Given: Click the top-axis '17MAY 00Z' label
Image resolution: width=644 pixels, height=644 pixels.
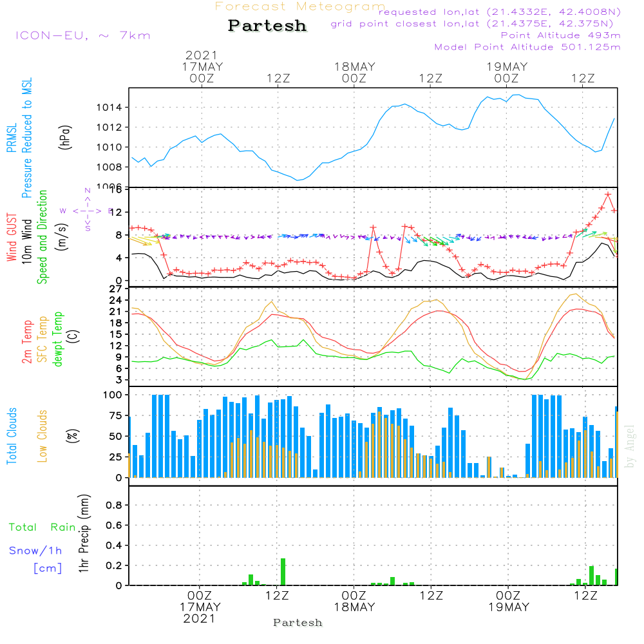Looking at the screenshot, I should pyautogui.click(x=202, y=72).
